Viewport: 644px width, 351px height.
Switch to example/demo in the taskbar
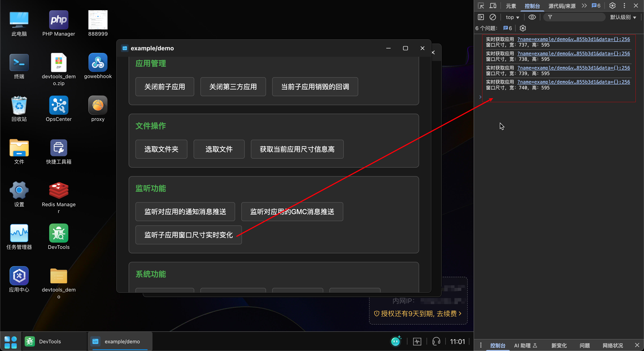[120, 341]
